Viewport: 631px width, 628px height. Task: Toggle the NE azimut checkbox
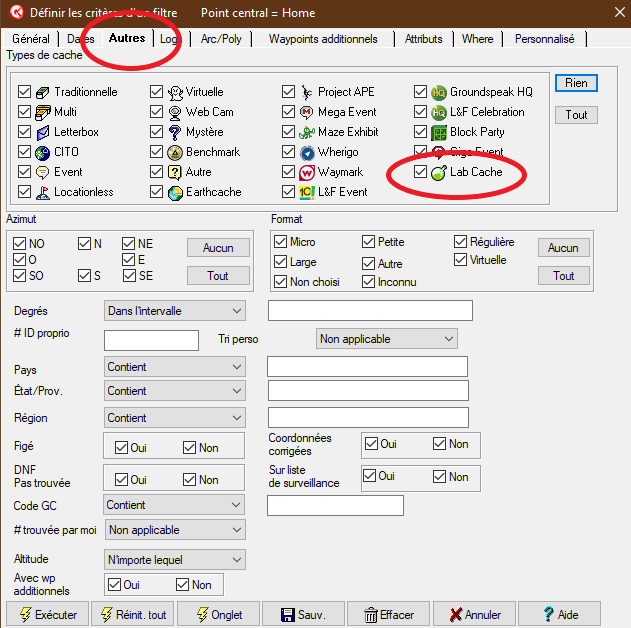coord(129,243)
